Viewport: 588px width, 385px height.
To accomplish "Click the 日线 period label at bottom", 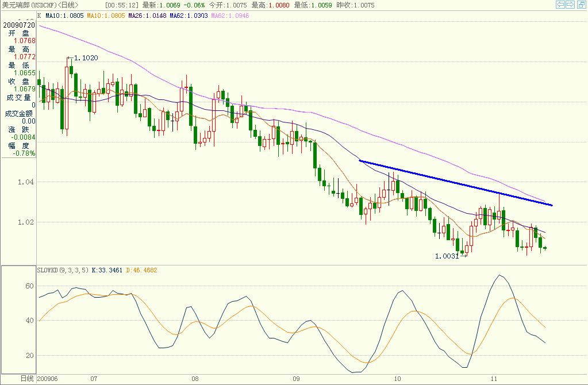I will (x=27, y=379).
